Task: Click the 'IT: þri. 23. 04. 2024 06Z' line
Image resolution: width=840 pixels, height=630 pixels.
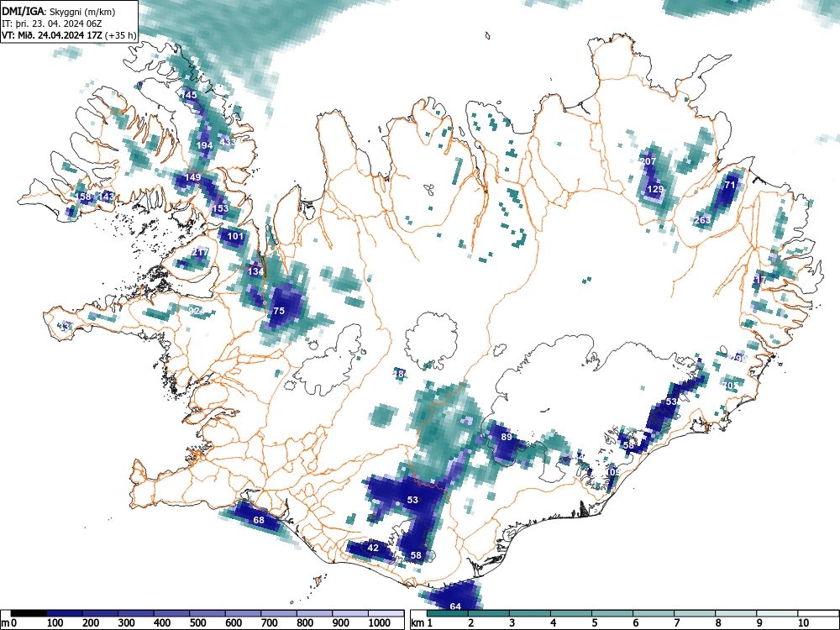Action: pyautogui.click(x=52, y=24)
